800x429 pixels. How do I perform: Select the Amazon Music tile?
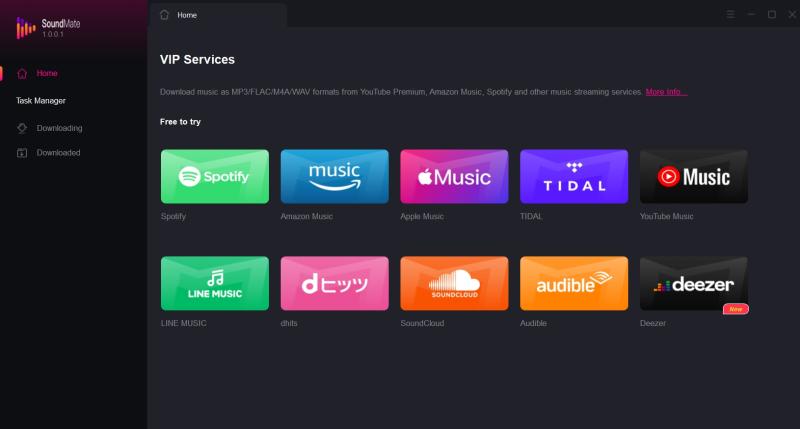[334, 177]
